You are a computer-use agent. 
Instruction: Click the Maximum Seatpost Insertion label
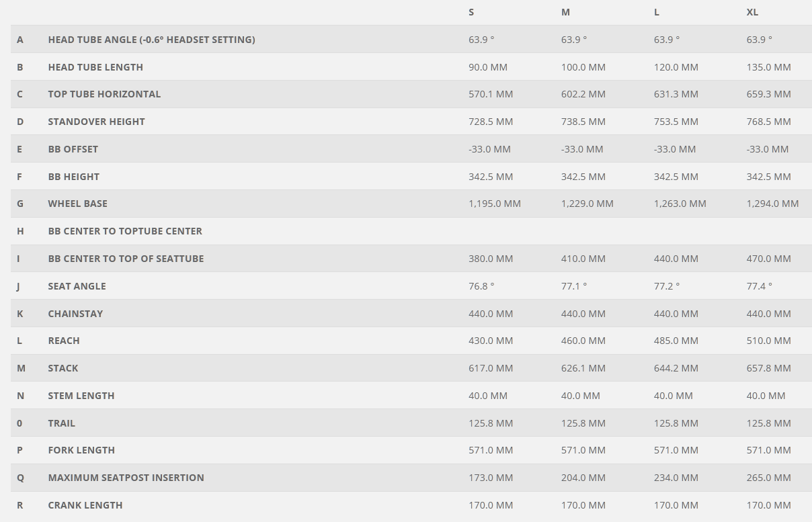[x=126, y=478]
